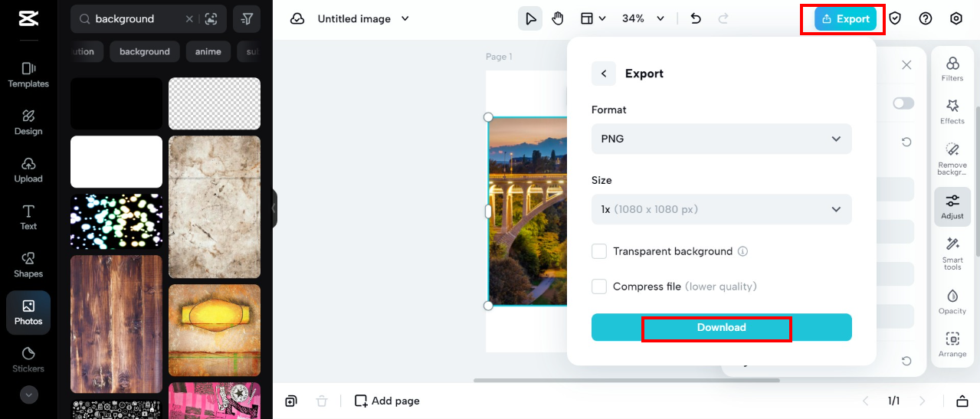Check the Compress file option
The height and width of the screenshot is (419, 980).
tap(599, 286)
